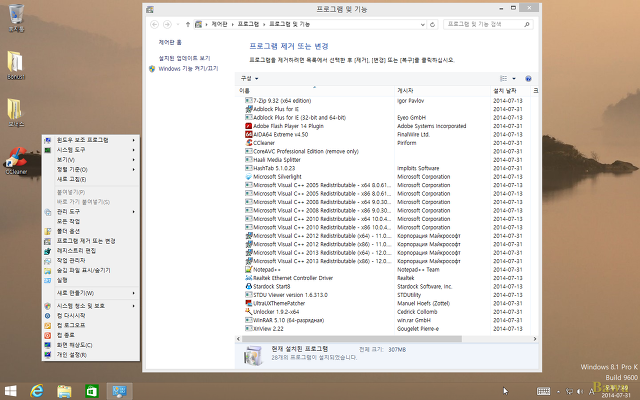Click the UltraUXThemePatcher icon
The image size is (640, 400).
pyautogui.click(x=249, y=303)
